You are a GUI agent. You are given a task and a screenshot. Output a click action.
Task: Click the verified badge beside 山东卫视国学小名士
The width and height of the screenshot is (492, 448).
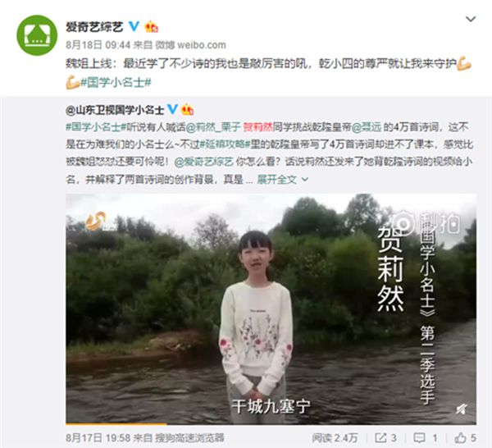pyautogui.click(x=172, y=110)
